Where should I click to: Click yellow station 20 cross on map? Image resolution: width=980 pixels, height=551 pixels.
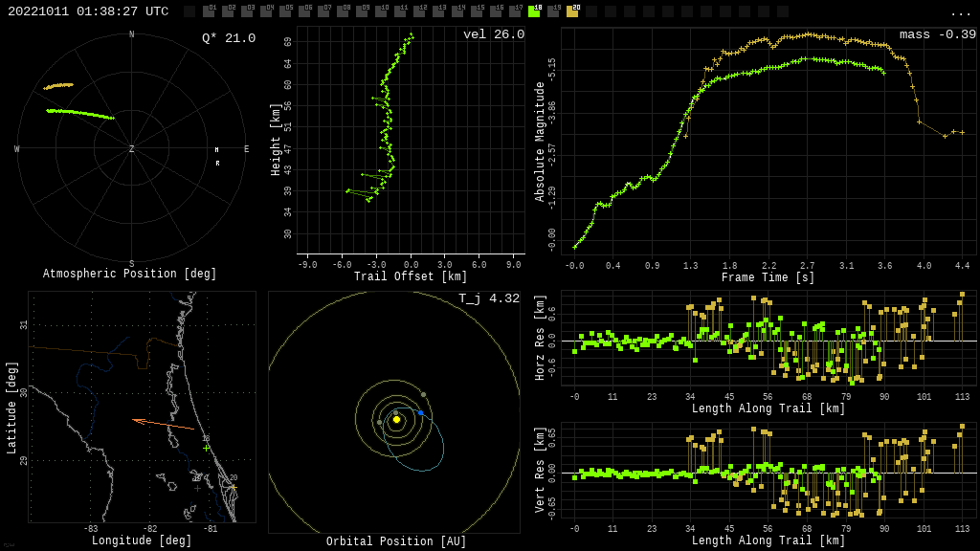coord(233,487)
